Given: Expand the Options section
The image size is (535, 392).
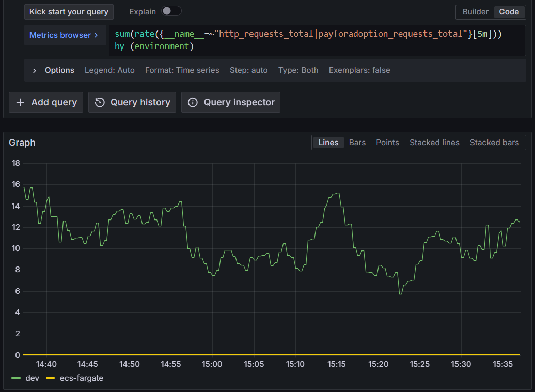Looking at the screenshot, I should pos(59,70).
